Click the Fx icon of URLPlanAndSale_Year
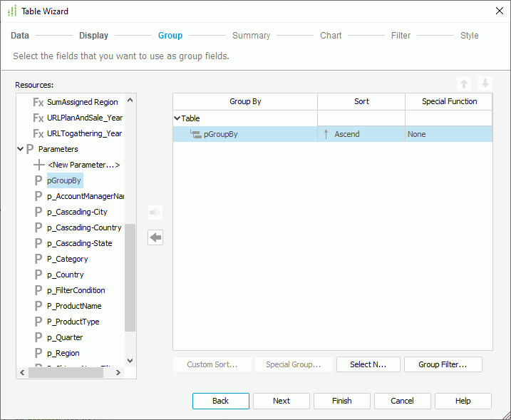Image resolution: width=511 pixels, height=420 pixels. point(38,118)
